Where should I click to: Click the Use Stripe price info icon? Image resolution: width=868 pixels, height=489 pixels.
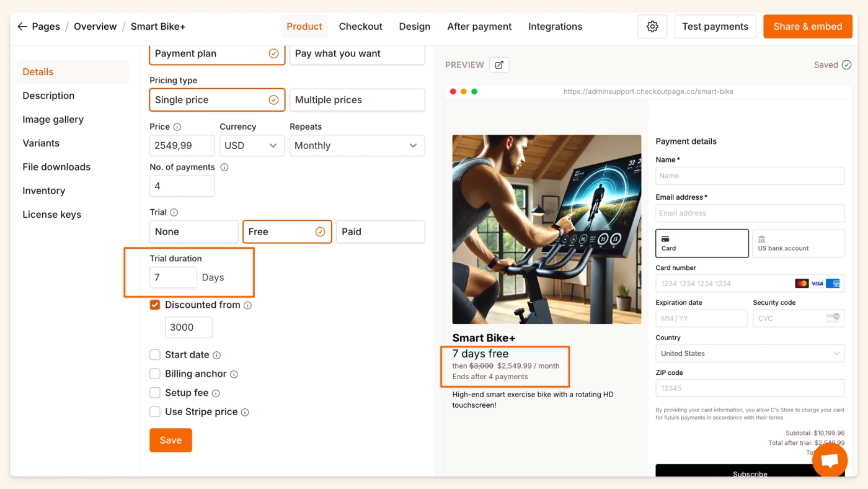tap(246, 412)
